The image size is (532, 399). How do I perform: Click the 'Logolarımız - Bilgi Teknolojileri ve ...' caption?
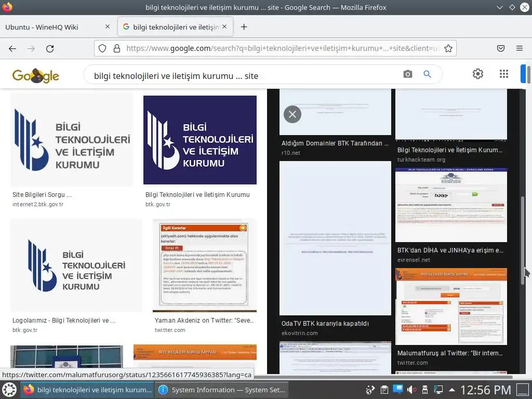(64, 320)
